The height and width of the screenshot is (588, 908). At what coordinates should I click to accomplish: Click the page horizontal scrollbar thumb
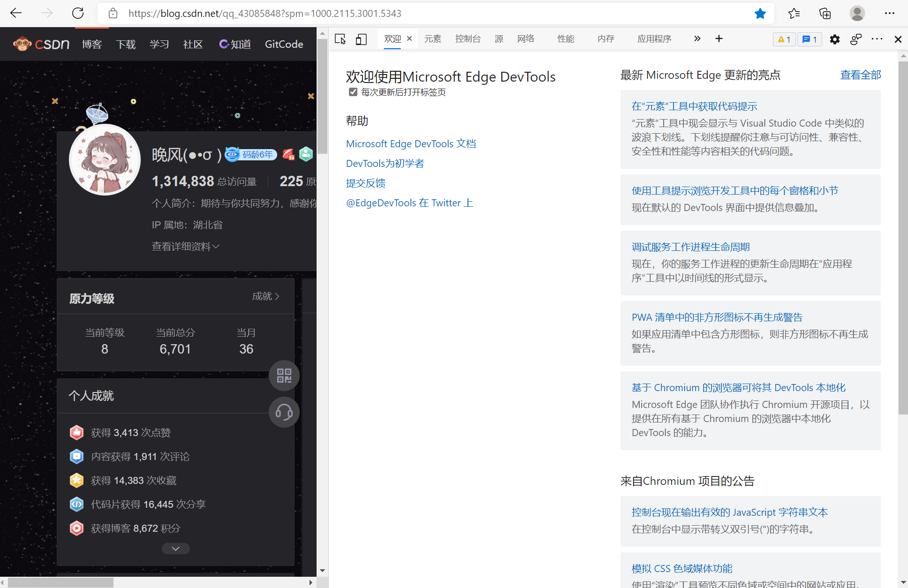point(61,582)
